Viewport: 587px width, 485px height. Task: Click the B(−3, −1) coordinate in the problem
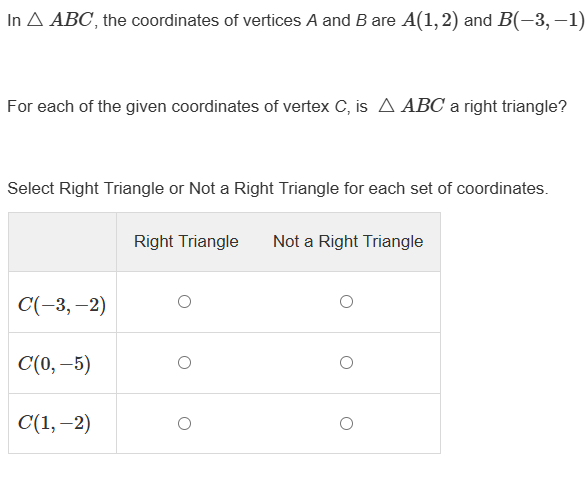click(x=541, y=20)
